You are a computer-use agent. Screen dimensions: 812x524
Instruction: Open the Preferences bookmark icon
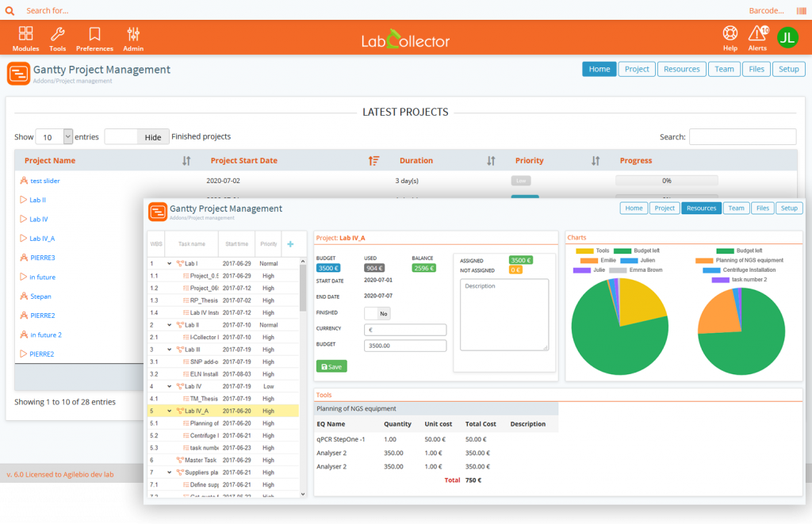click(x=94, y=33)
